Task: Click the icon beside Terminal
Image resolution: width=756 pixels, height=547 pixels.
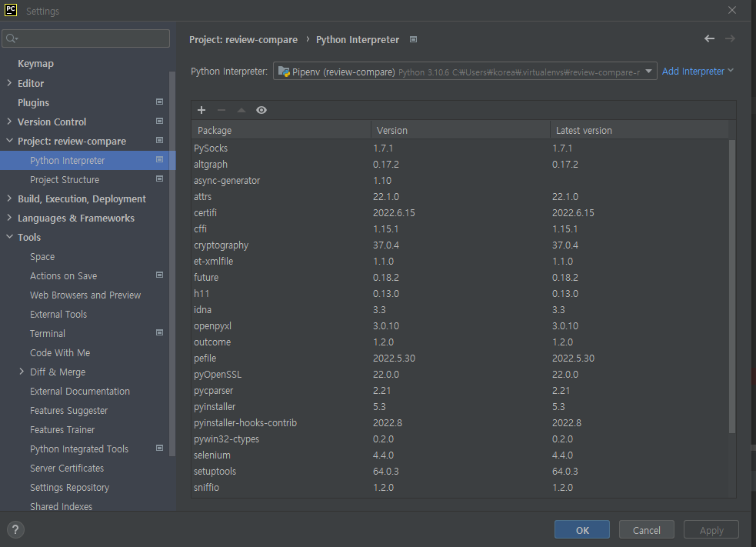Action: coord(160,333)
